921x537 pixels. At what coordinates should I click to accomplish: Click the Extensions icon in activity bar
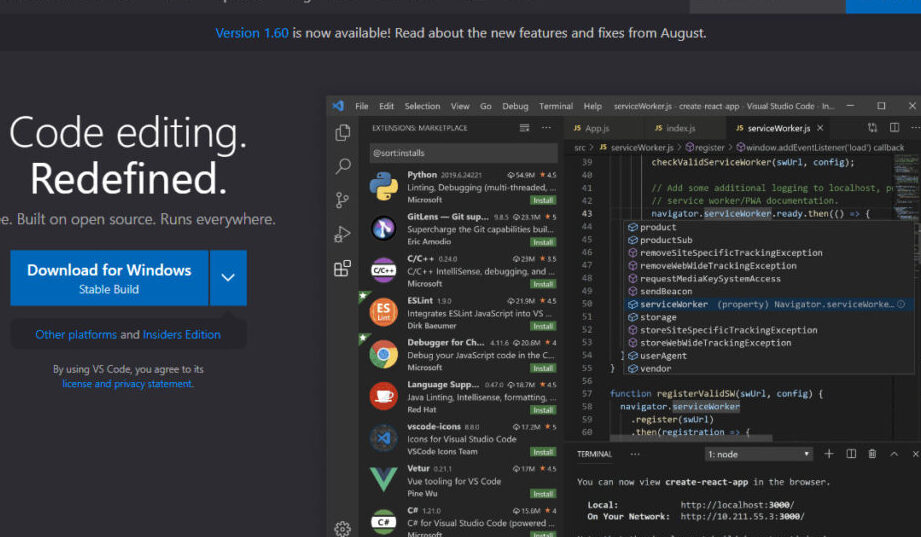343,268
